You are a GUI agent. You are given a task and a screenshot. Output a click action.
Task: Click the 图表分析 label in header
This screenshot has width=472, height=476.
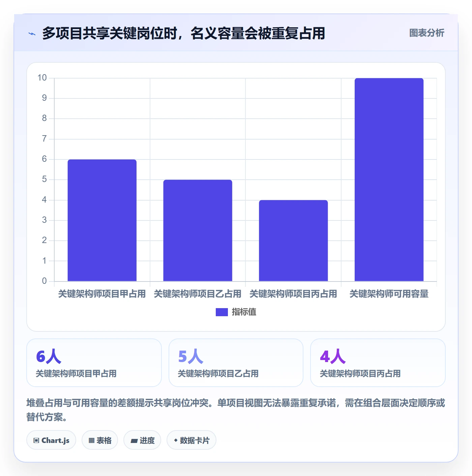(x=426, y=33)
